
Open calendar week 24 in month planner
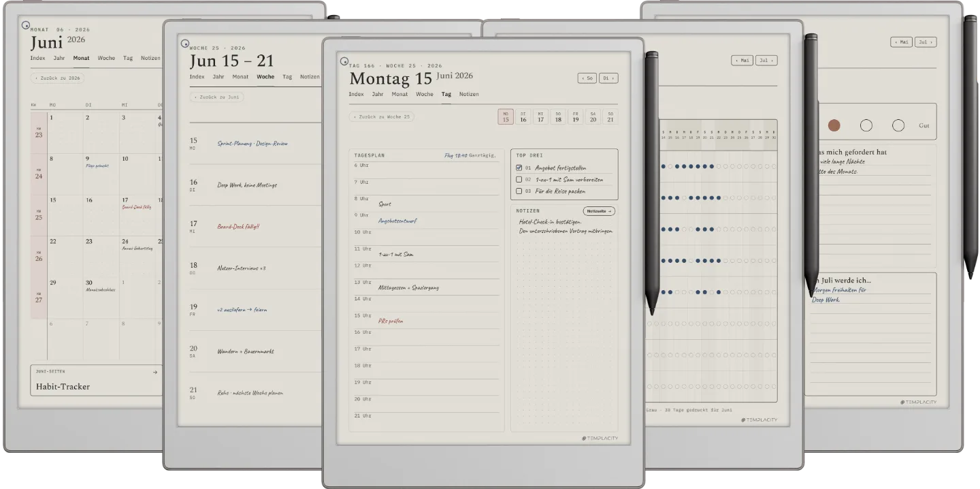[x=38, y=174]
